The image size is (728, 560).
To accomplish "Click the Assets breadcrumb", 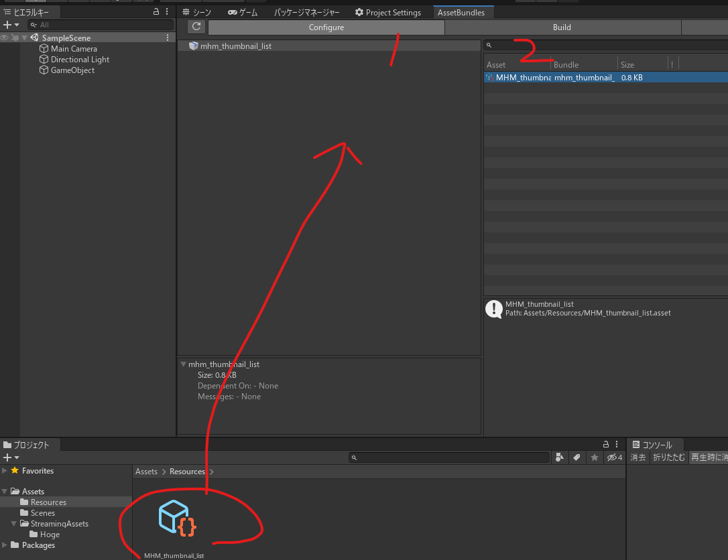I will tap(146, 472).
